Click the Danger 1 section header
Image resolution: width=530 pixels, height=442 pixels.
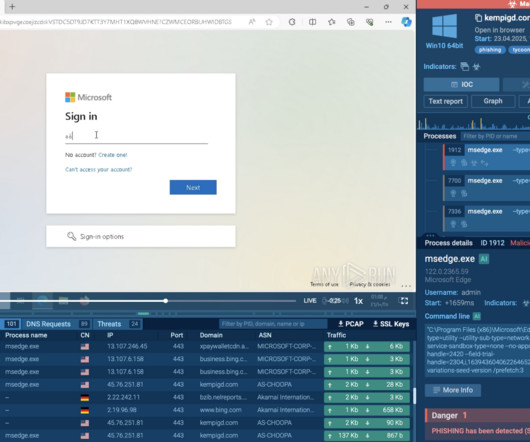point(477,416)
